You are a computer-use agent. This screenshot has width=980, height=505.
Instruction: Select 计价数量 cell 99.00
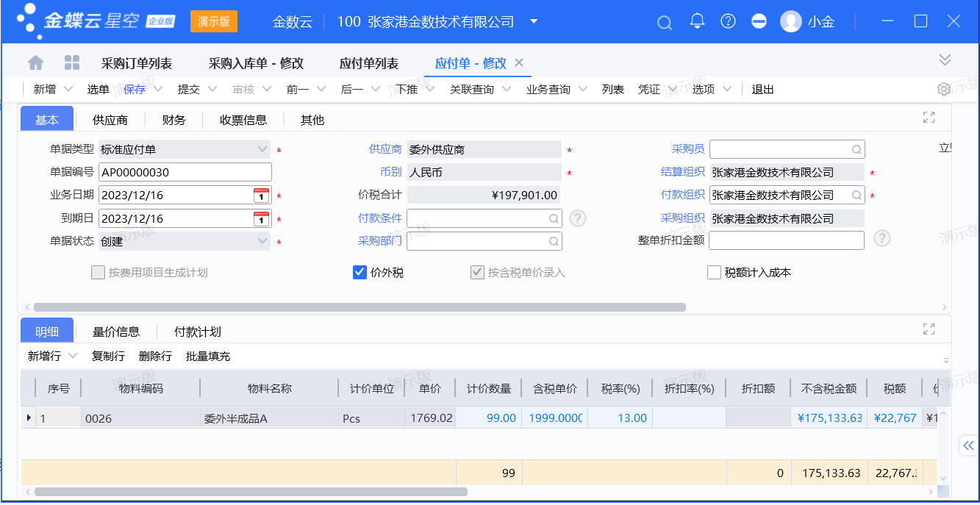point(489,418)
